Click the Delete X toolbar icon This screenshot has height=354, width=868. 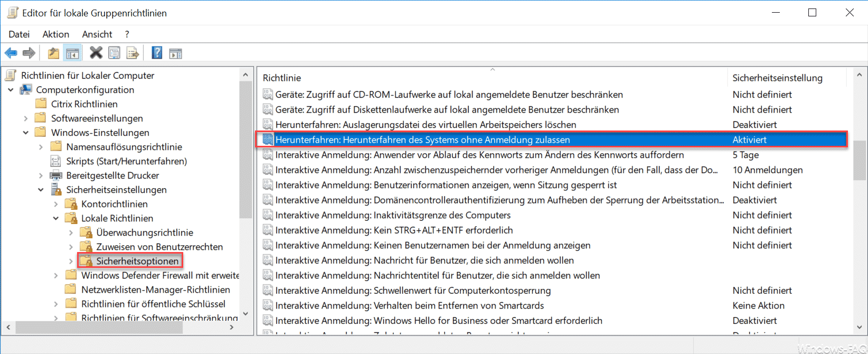click(96, 53)
